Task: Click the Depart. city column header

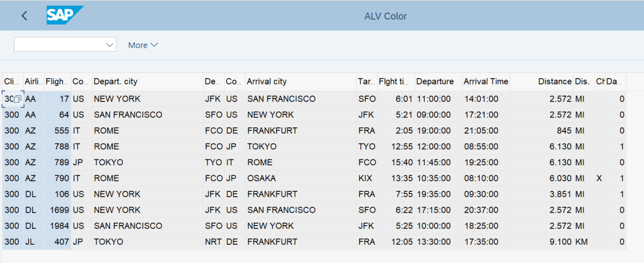Action: coord(115,81)
